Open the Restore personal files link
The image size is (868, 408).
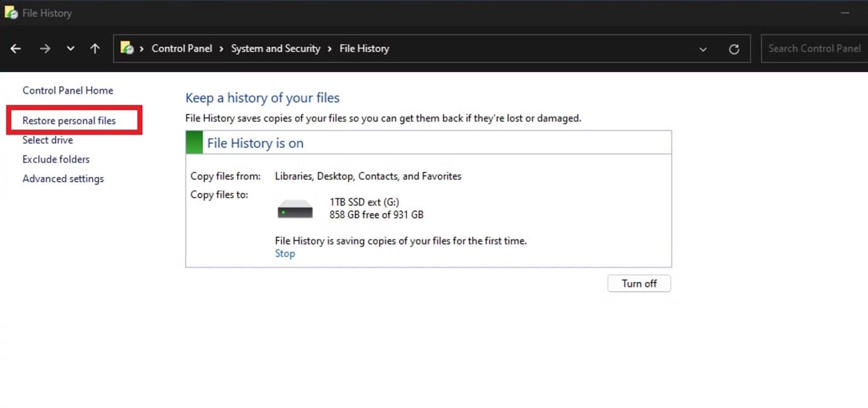point(69,120)
